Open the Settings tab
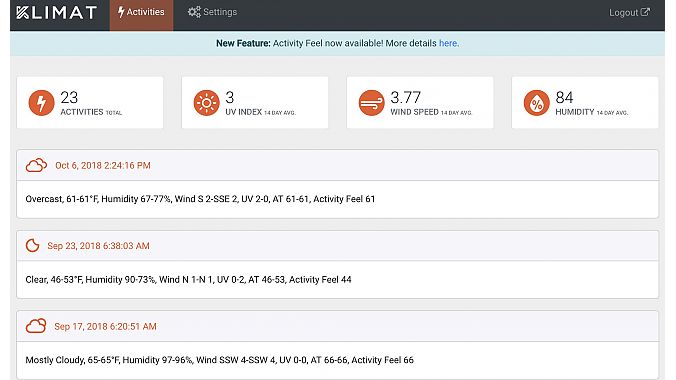 (x=212, y=12)
